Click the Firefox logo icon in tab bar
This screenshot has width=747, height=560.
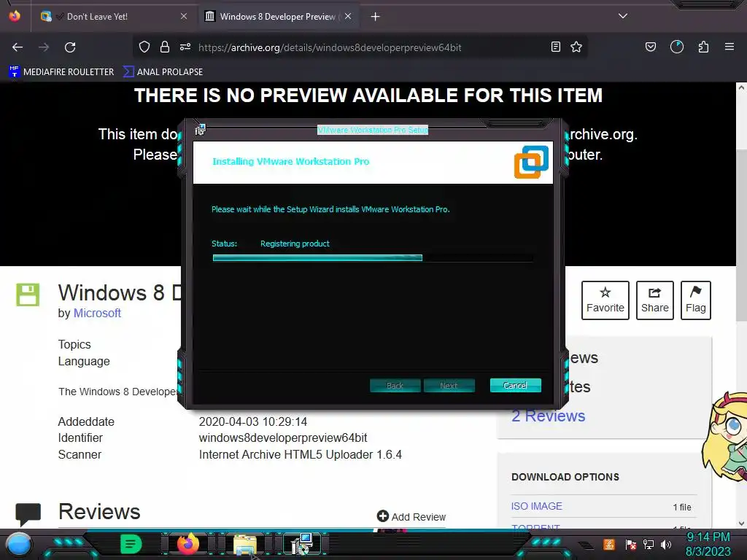coord(15,16)
